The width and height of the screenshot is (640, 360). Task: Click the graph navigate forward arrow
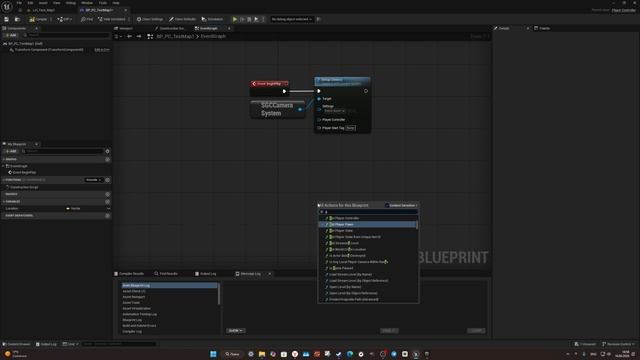click(x=139, y=36)
